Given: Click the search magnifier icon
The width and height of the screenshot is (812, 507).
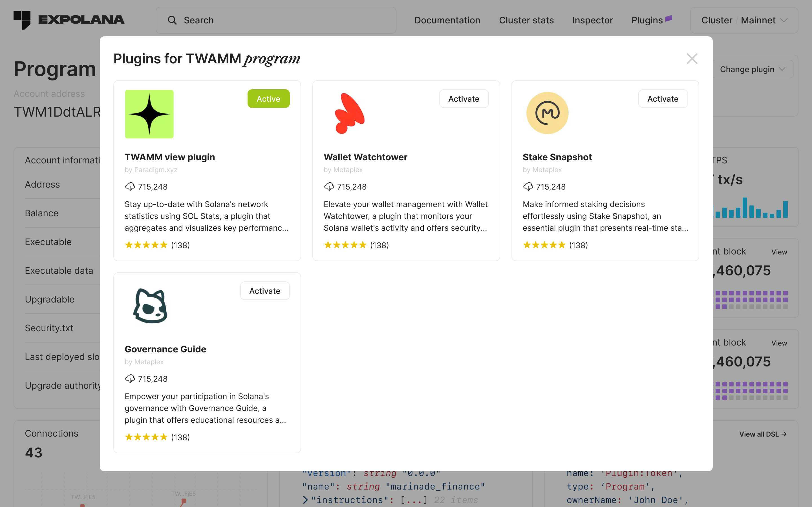Looking at the screenshot, I should pos(172,20).
